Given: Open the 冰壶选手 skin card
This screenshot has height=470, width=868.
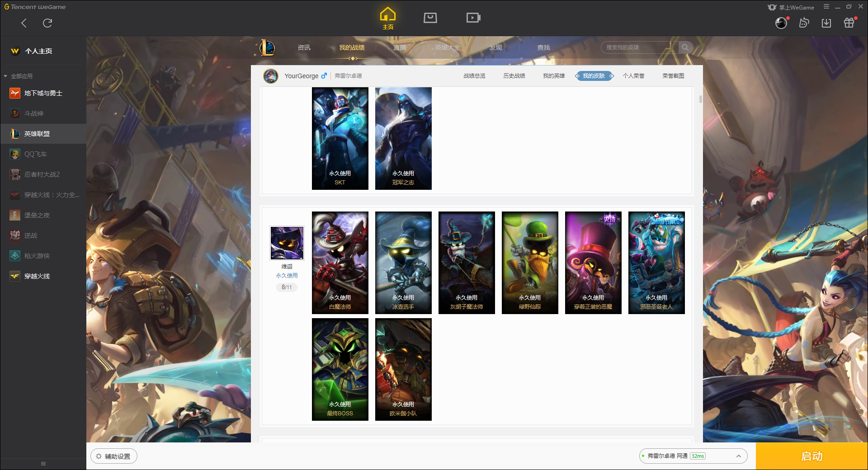Looking at the screenshot, I should coord(403,263).
